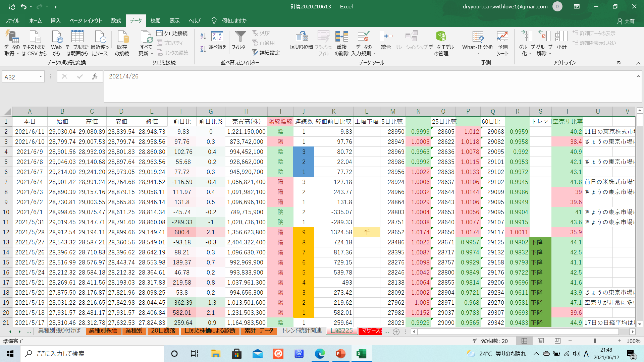644x362 pixels.
Task: Collapse the ribbon with the chevron
Action: coord(638,63)
